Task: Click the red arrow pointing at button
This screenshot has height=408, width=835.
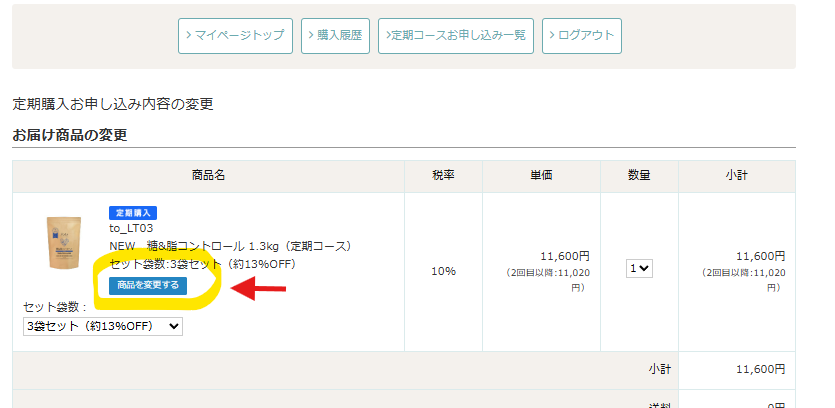Action: point(258,290)
